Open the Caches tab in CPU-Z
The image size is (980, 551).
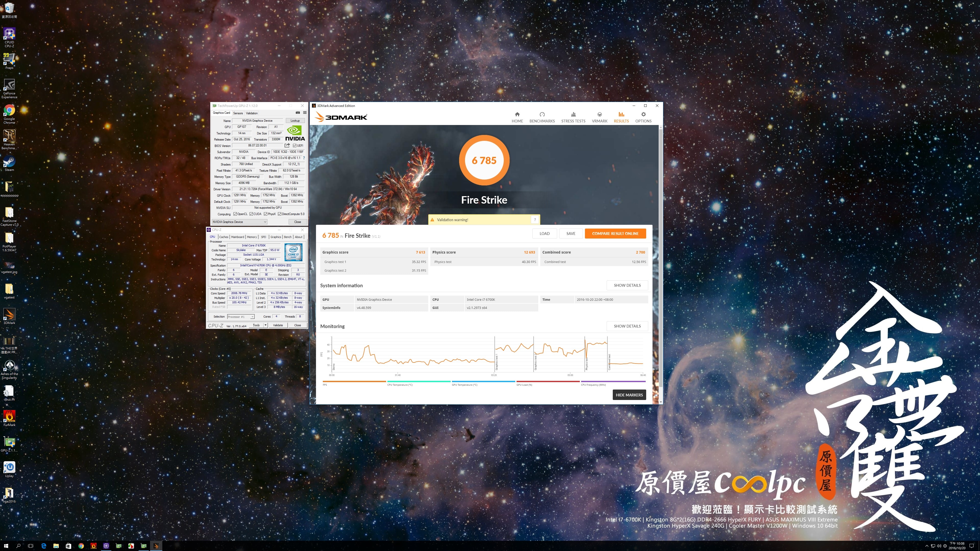coord(224,237)
